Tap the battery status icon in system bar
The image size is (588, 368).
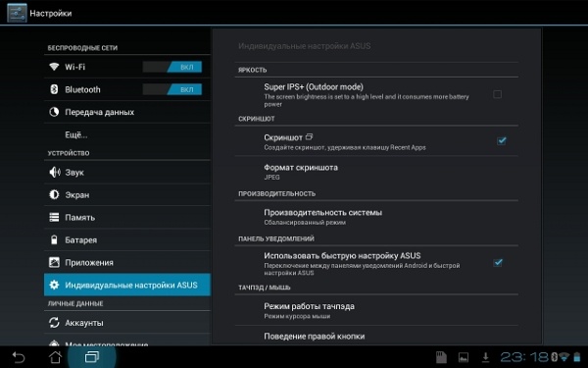coord(577,357)
